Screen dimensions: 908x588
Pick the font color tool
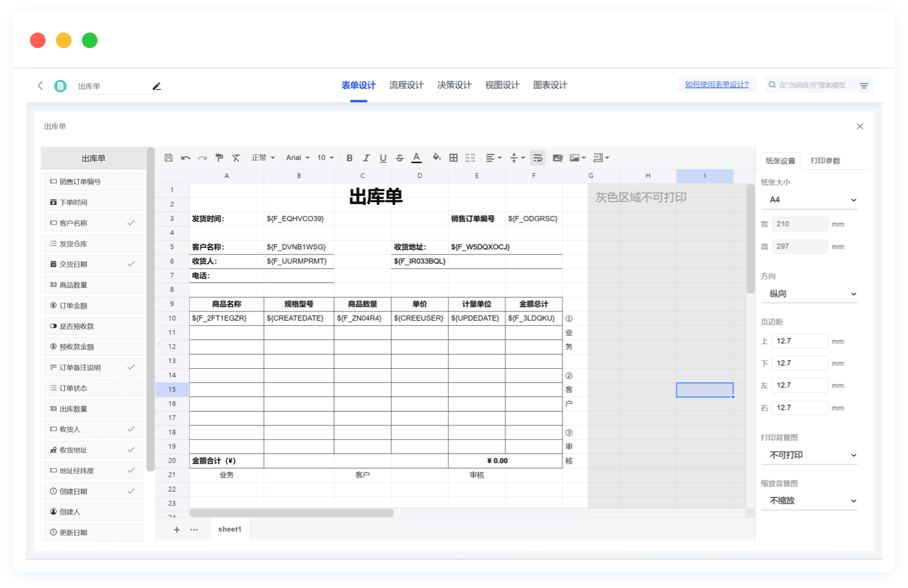(x=417, y=158)
